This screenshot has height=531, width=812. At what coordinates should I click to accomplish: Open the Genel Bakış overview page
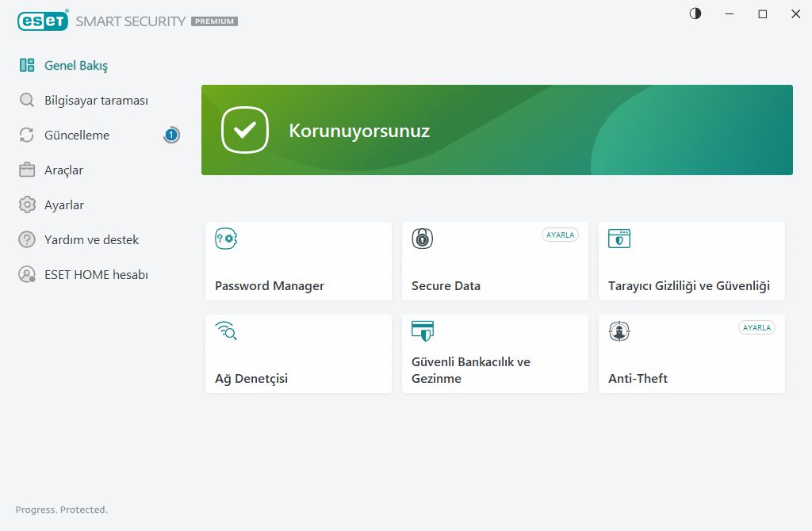(75, 66)
